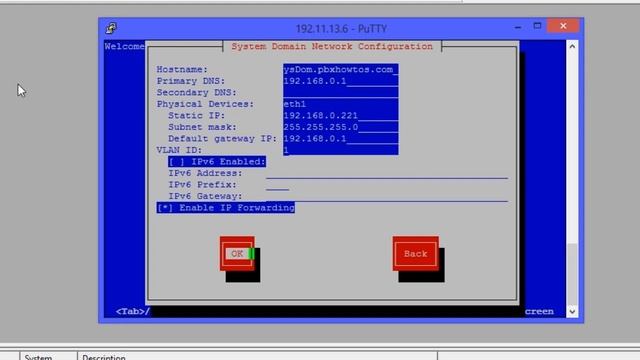Click the Default gateway IP field

pos(341,138)
